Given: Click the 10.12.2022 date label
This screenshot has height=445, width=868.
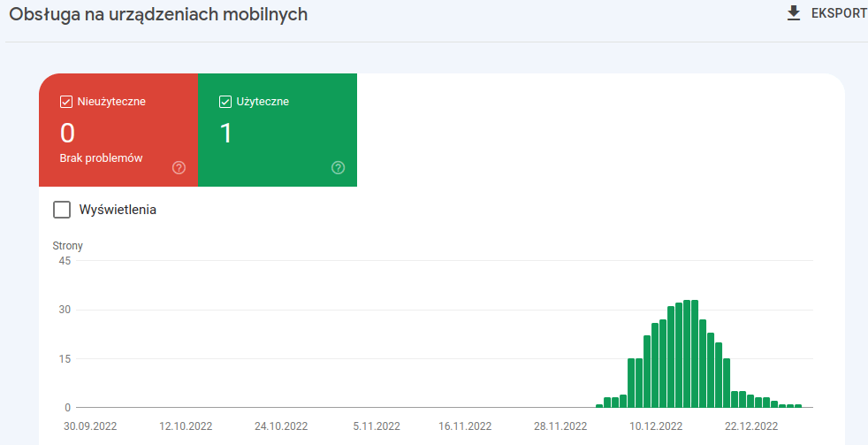Looking at the screenshot, I should pos(656,426).
